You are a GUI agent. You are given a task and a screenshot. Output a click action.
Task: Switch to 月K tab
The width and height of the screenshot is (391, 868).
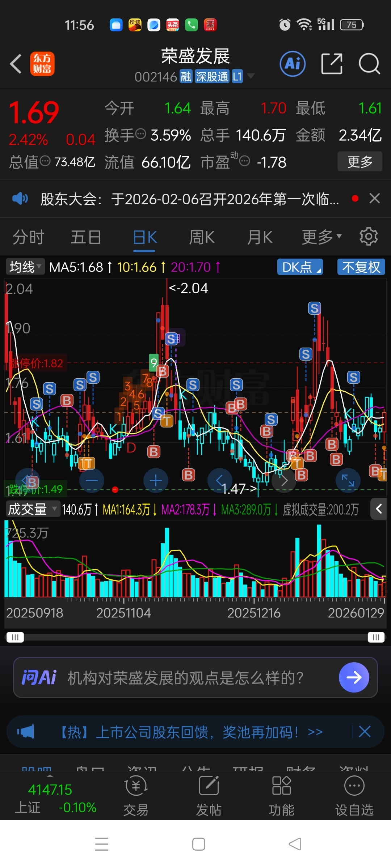260,237
